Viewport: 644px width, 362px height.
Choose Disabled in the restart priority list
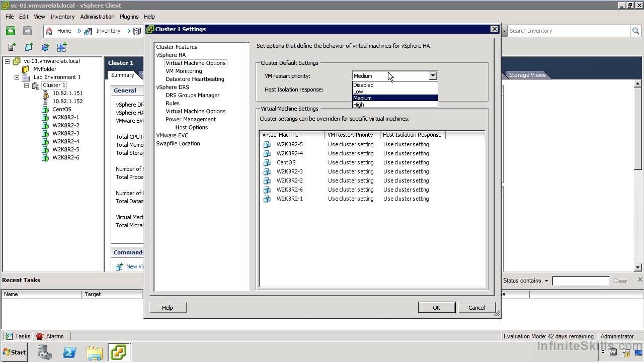coord(395,85)
